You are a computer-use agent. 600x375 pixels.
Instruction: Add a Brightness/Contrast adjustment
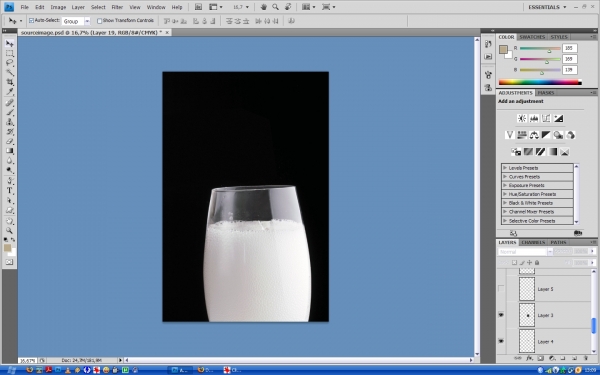click(x=522, y=119)
